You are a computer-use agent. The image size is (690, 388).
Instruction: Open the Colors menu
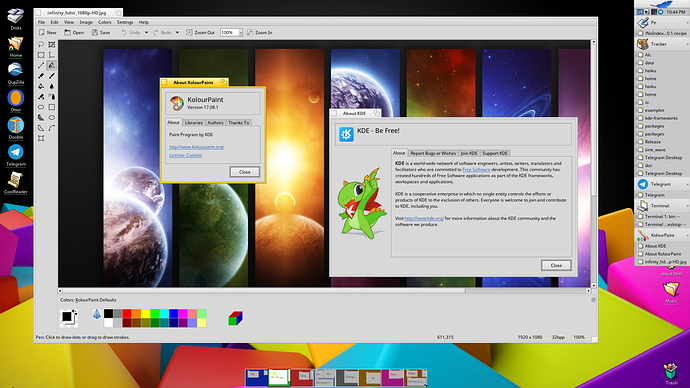pyautogui.click(x=104, y=22)
